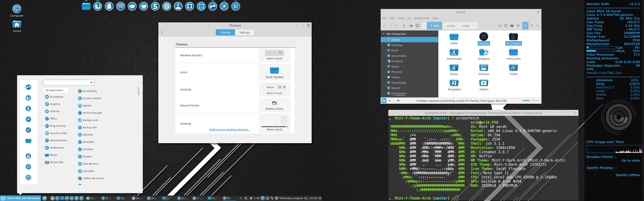The height and width of the screenshot is (201, 644).
Task: Click the logout icon in menu sidebar
Action: click(28, 167)
